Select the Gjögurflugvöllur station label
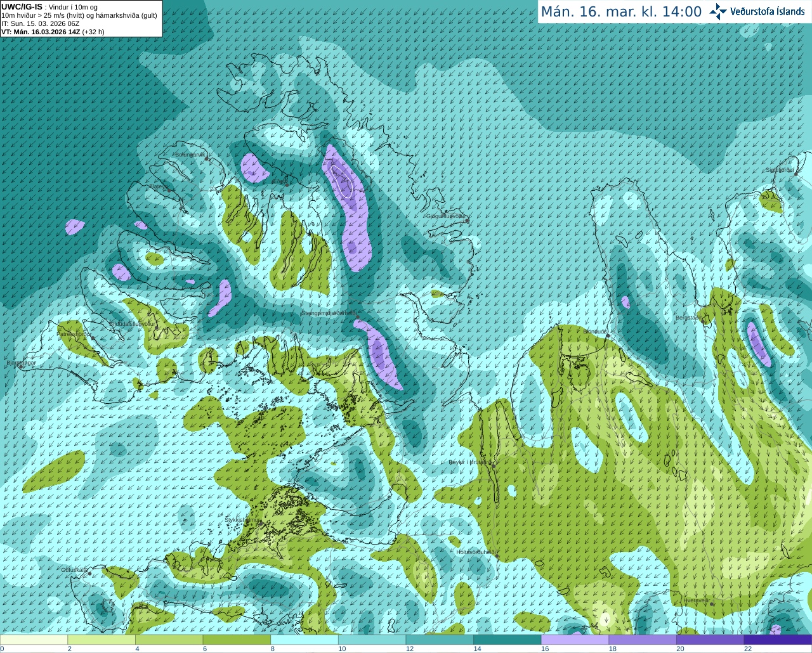Image resolution: width=812 pixels, height=653 pixels. 447,216
